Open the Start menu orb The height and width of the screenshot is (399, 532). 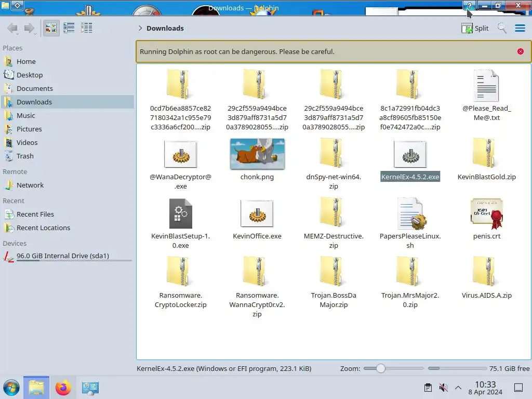[x=11, y=388]
